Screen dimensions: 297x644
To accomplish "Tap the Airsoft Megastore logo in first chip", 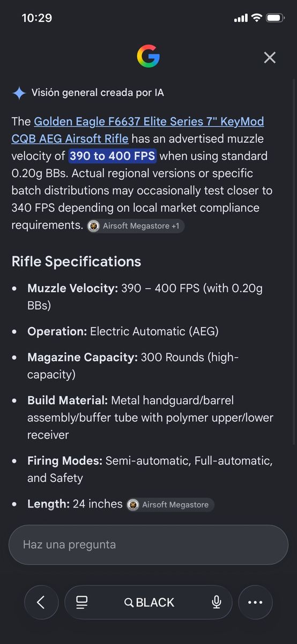I will point(94,226).
